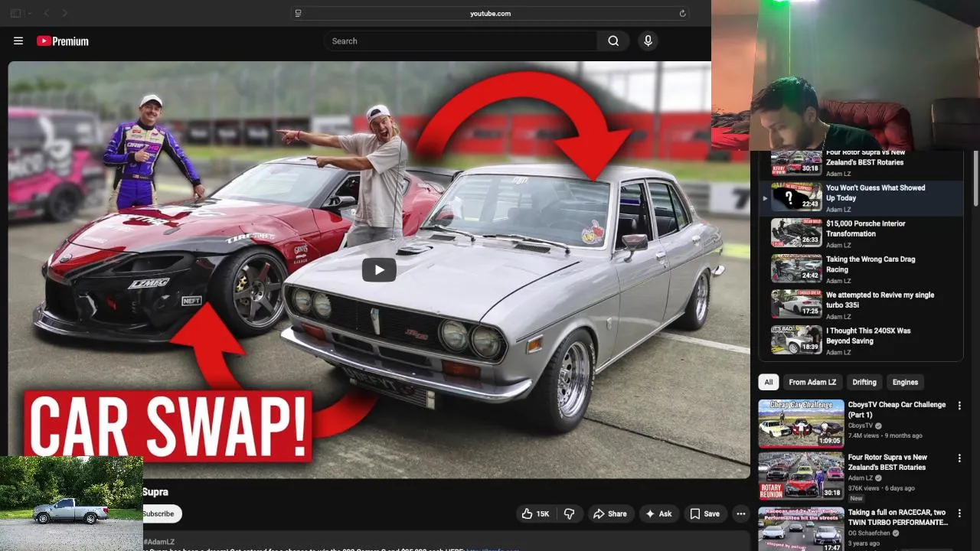Play '$15,000 Porsche Interior Transformation' playlist item

(861, 233)
